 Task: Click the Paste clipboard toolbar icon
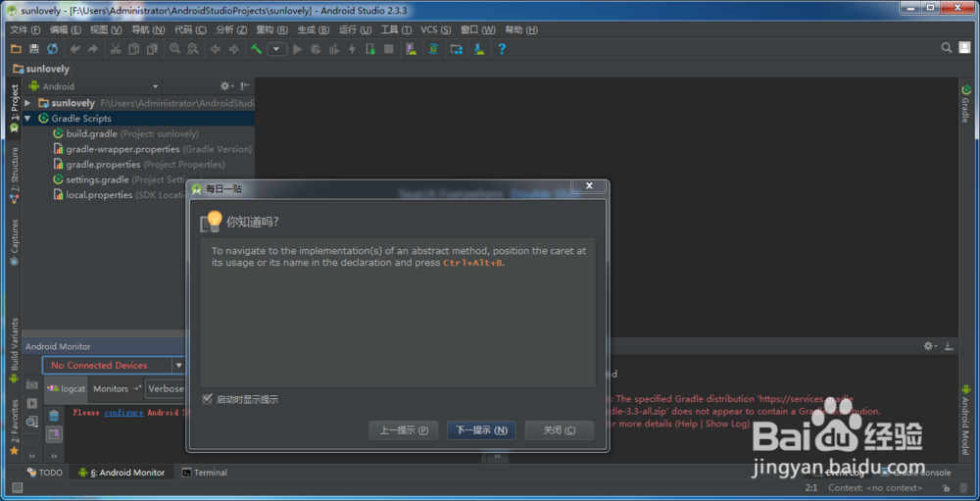pos(151,49)
